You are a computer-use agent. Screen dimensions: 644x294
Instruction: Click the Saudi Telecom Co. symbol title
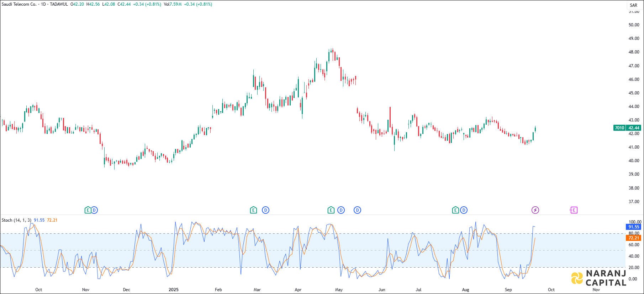(x=19, y=4)
